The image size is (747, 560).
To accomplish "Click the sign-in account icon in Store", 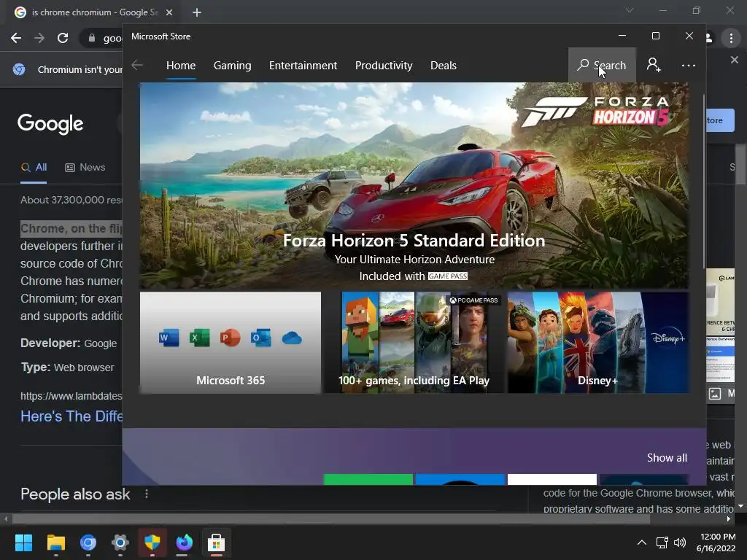I will [x=654, y=65].
